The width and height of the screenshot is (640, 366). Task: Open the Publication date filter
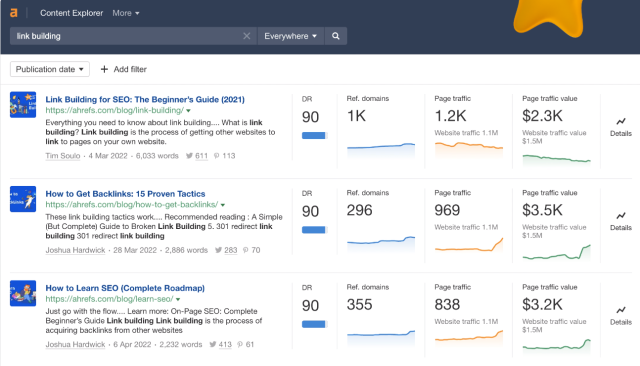pyautogui.click(x=50, y=69)
